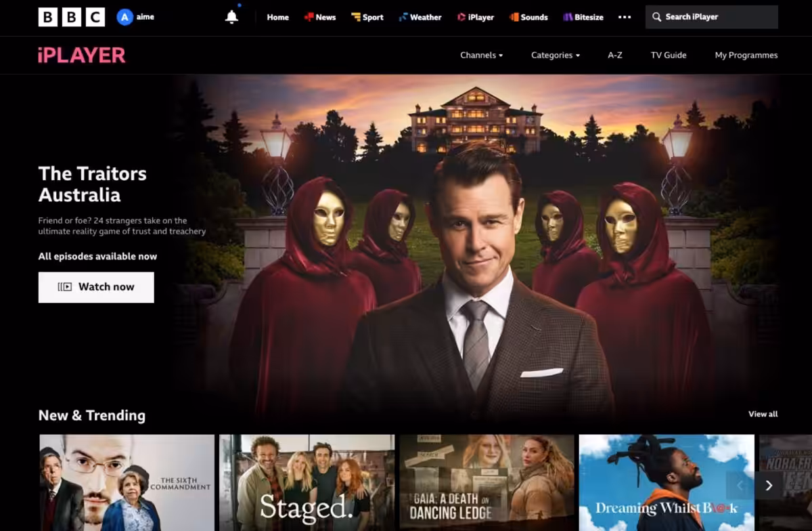Open the notifications bell

[x=231, y=17]
